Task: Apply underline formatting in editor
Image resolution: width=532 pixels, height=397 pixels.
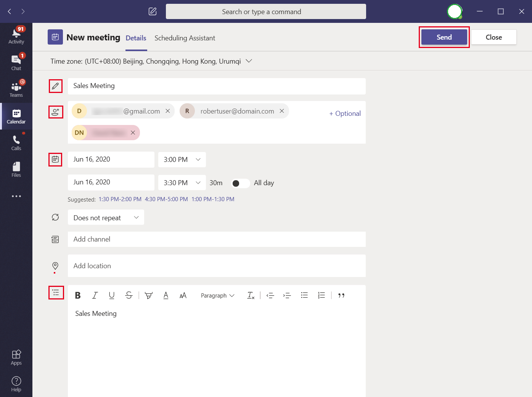Action: click(112, 295)
